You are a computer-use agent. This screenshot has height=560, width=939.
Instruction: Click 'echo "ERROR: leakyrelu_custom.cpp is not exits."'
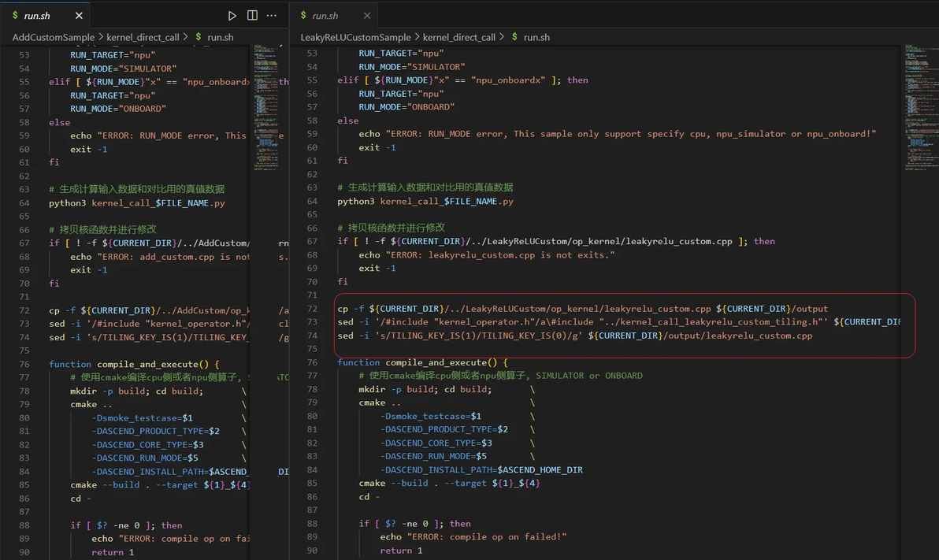tap(487, 254)
